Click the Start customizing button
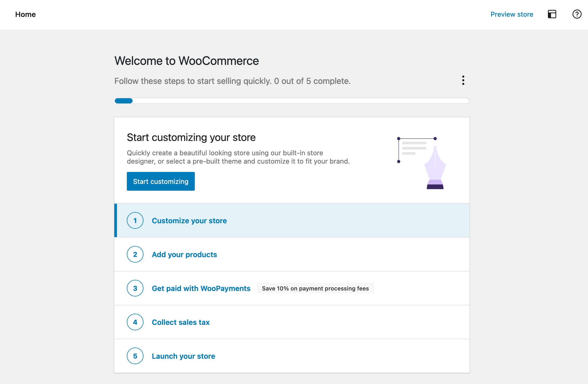Image resolution: width=588 pixels, height=384 pixels. click(x=160, y=181)
